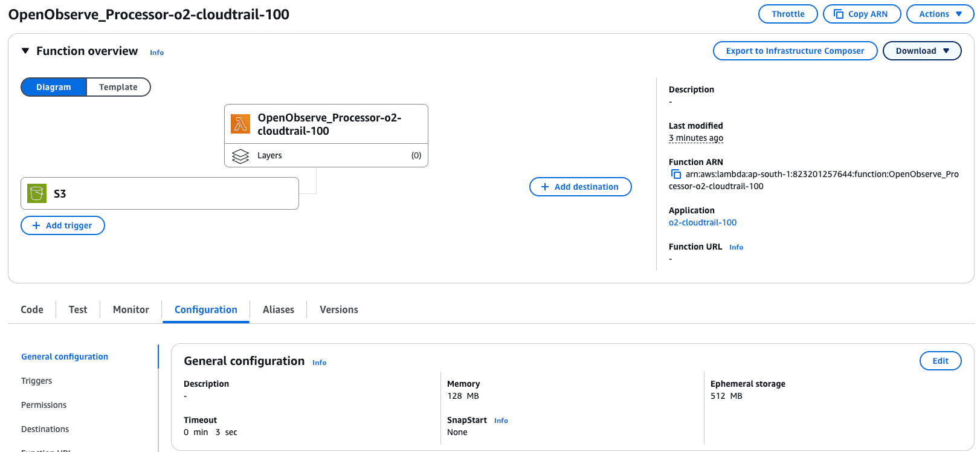This screenshot has width=980, height=452.
Task: Click the S3 bucket icon
Action: coord(37,193)
